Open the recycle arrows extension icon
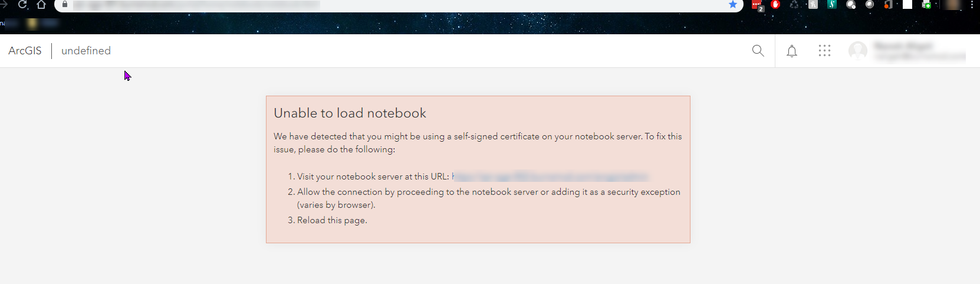The width and height of the screenshot is (980, 284). pos(794,4)
